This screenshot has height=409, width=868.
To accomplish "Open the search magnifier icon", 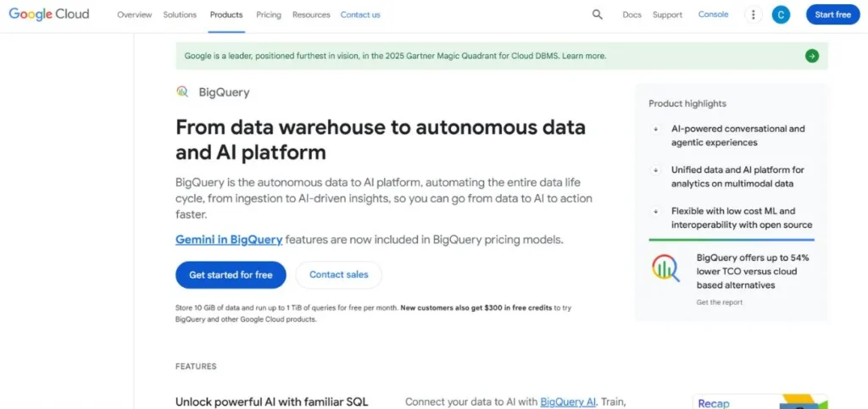I will 598,14.
